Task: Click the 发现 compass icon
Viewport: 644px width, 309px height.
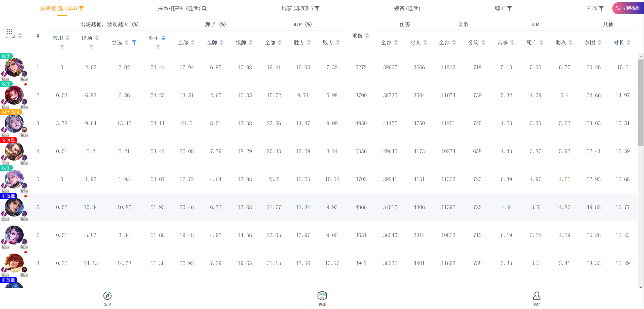Action: (x=107, y=296)
